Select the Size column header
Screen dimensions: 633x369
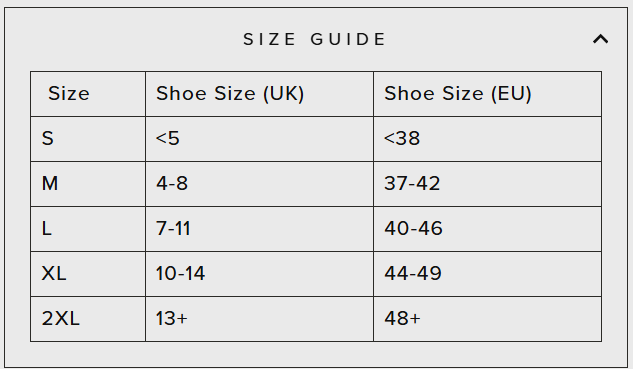click(88, 94)
